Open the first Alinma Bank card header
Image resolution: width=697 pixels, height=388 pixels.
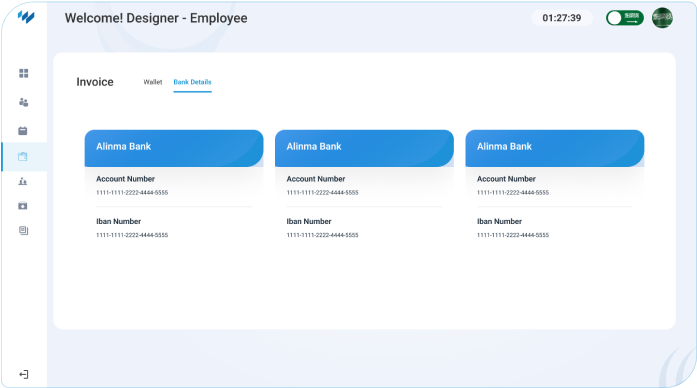click(174, 148)
